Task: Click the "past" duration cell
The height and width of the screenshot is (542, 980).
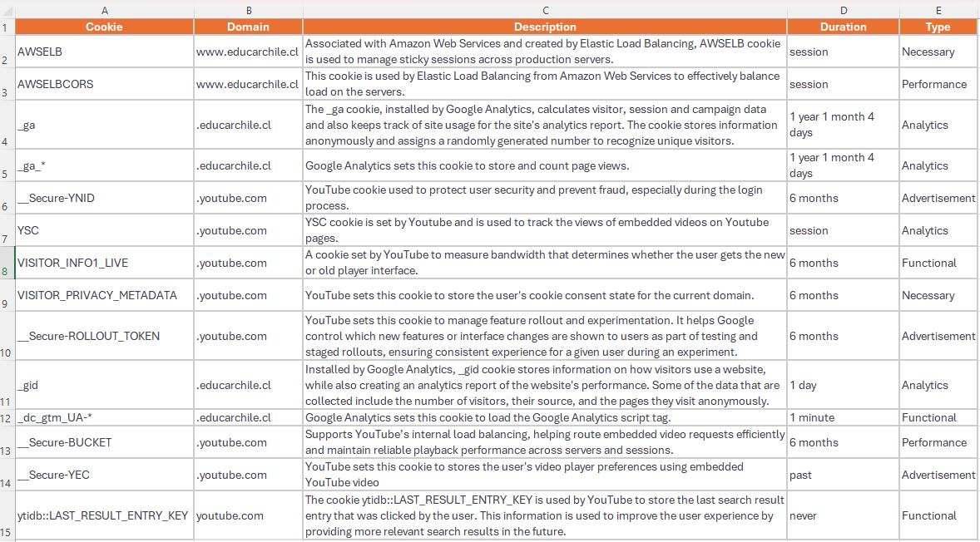Action: 844,475
